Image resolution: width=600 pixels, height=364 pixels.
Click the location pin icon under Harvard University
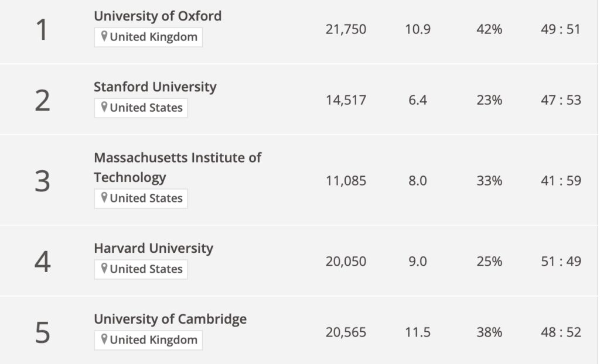(x=104, y=269)
